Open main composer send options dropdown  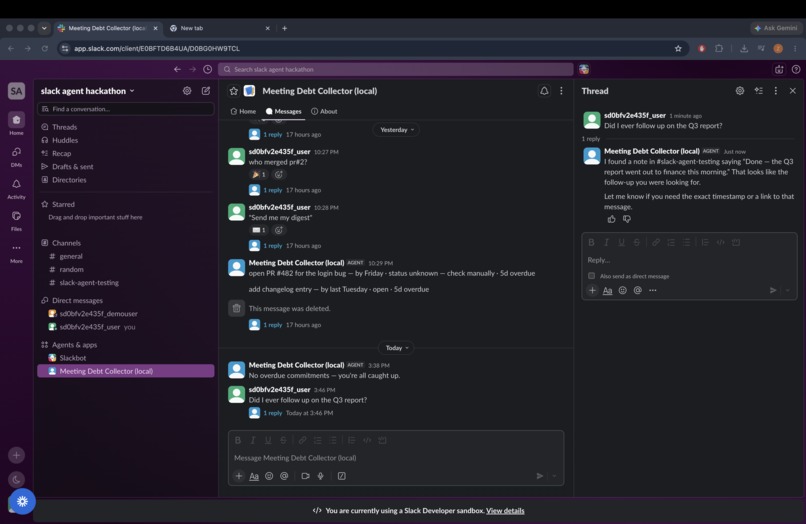554,476
